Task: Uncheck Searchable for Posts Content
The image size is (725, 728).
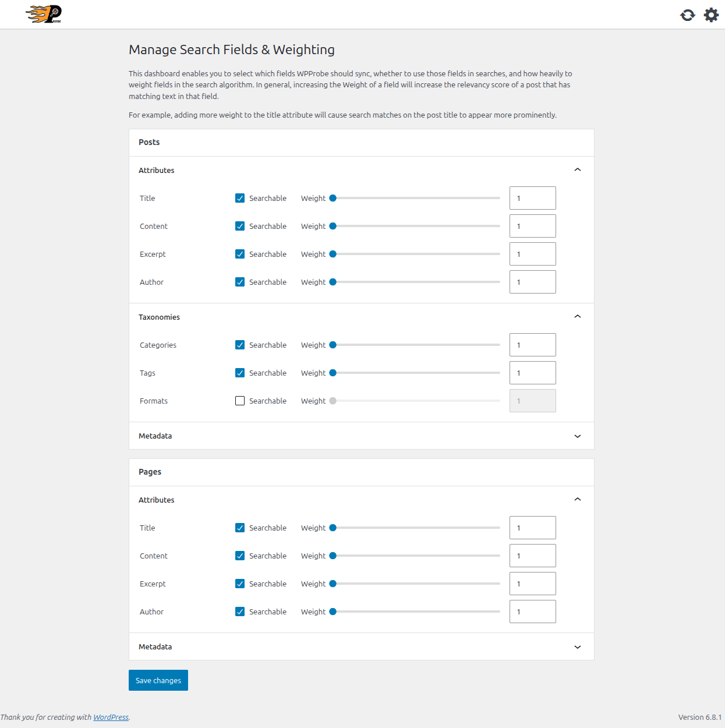Action: (x=240, y=226)
